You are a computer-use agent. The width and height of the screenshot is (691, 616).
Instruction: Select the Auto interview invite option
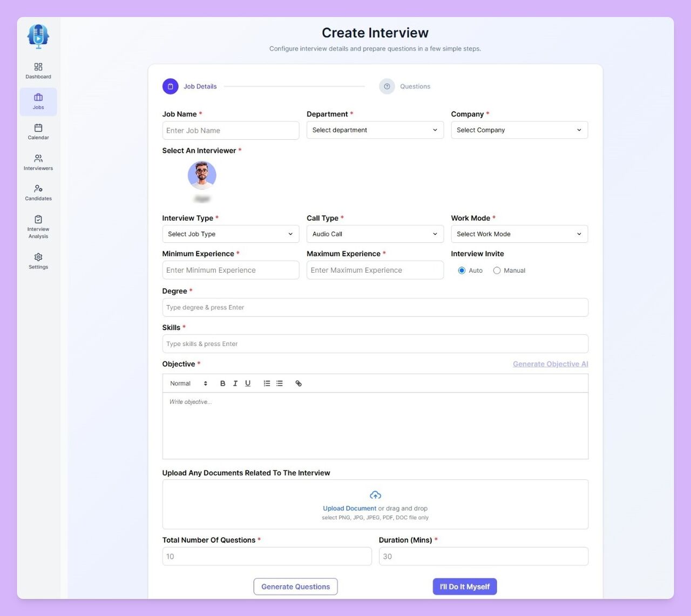tap(462, 270)
